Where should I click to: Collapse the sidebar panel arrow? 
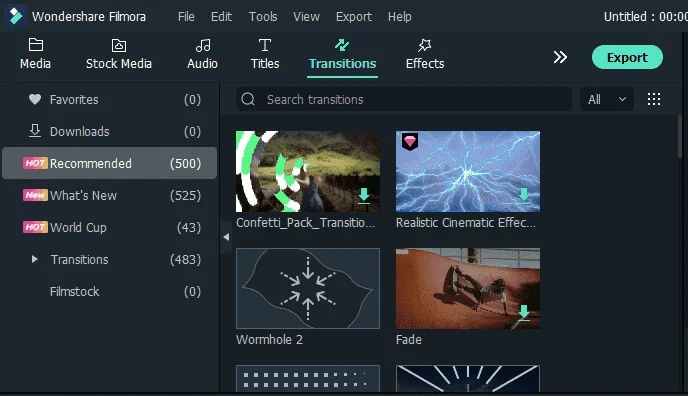[226, 237]
